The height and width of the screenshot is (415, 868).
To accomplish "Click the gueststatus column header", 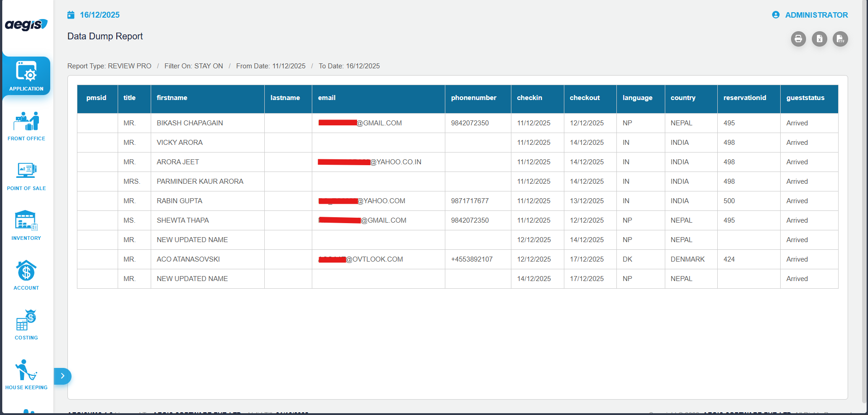I will click(805, 98).
